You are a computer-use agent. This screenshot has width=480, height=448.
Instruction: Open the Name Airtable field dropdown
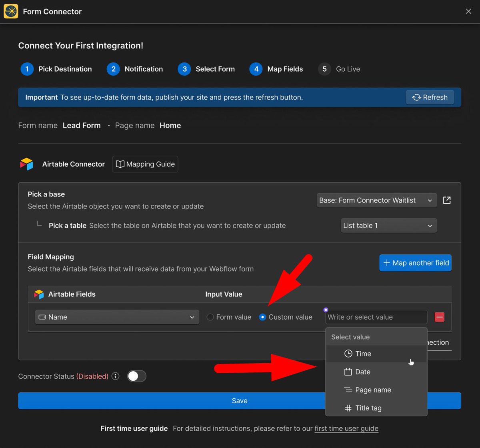tap(117, 317)
